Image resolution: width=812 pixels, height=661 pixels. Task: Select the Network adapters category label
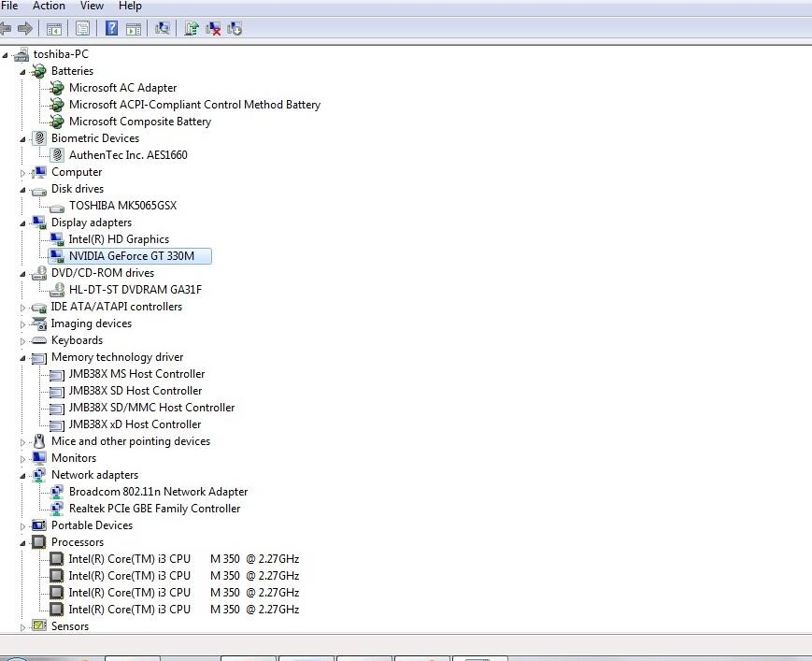tap(94, 475)
